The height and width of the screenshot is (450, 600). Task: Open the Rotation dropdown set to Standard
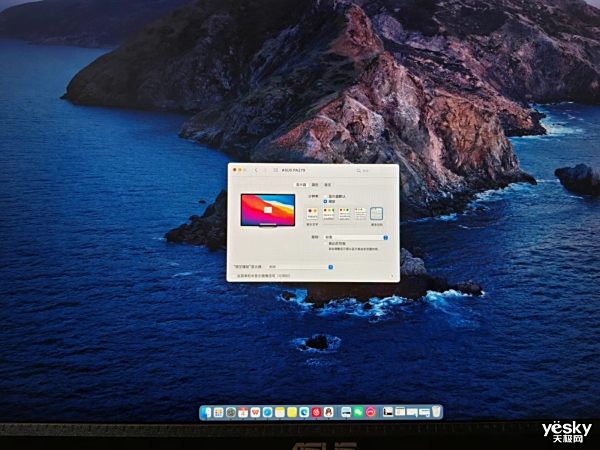[356, 237]
